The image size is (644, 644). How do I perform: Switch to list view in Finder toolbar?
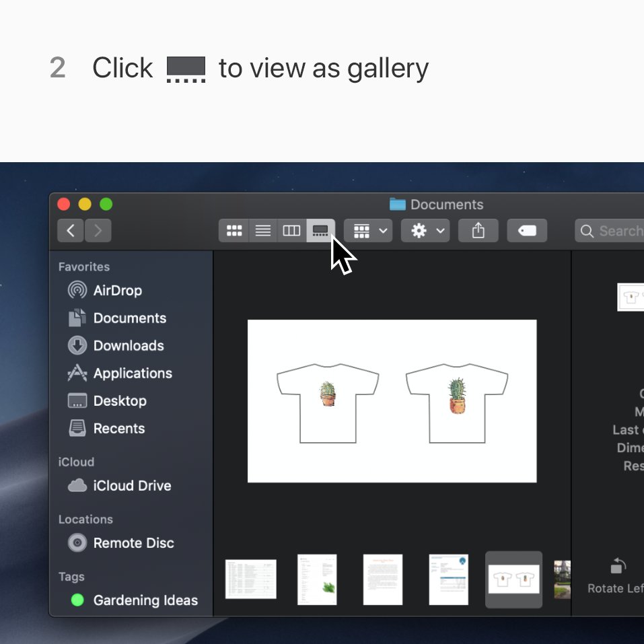pos(263,230)
